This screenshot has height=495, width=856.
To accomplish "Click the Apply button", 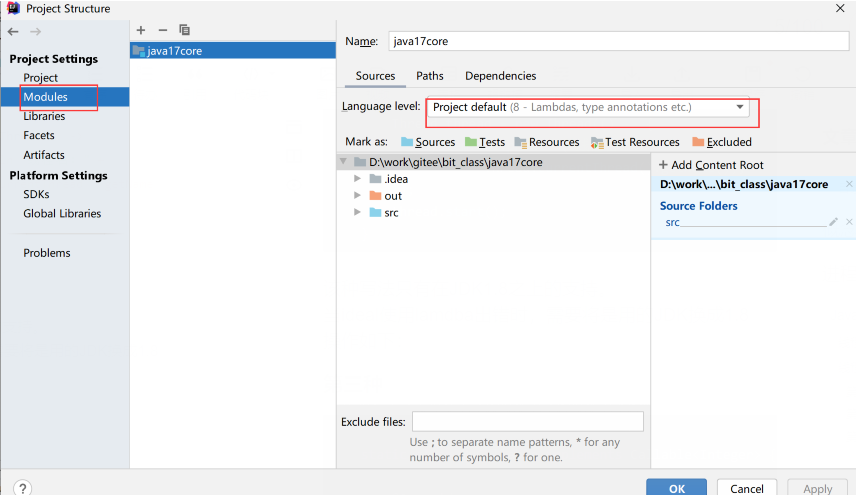I will pyautogui.click(x=817, y=488).
